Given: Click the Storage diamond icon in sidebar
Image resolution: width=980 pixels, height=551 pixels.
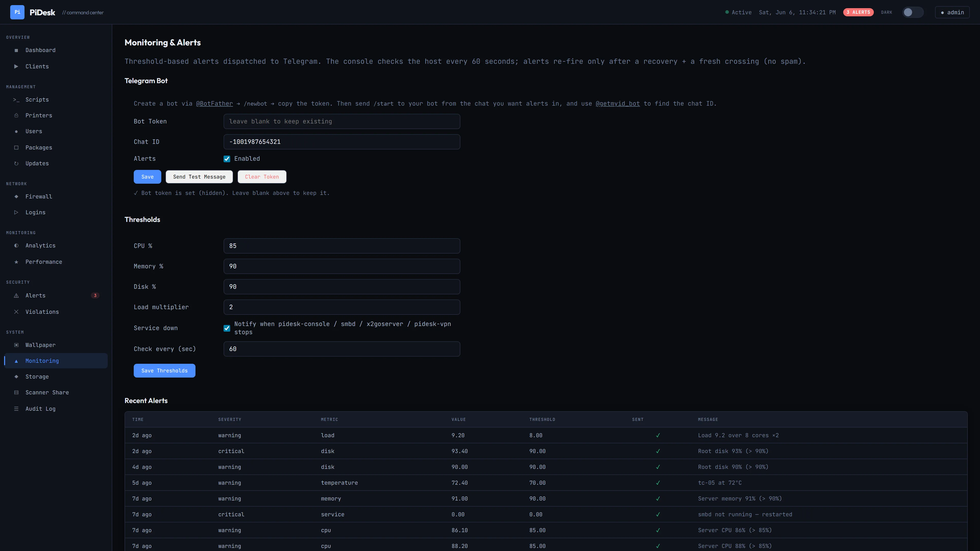Looking at the screenshot, I should tap(16, 377).
